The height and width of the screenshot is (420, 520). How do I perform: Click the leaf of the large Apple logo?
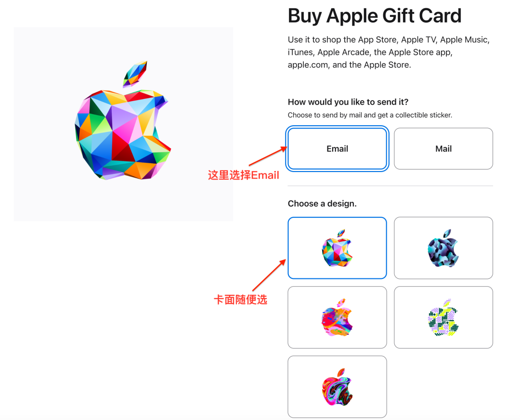135,74
